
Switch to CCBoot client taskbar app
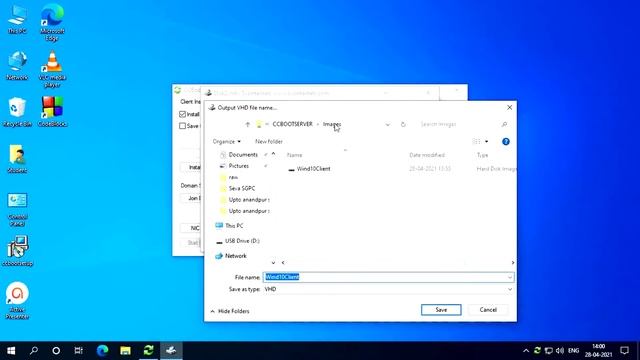tap(148, 351)
